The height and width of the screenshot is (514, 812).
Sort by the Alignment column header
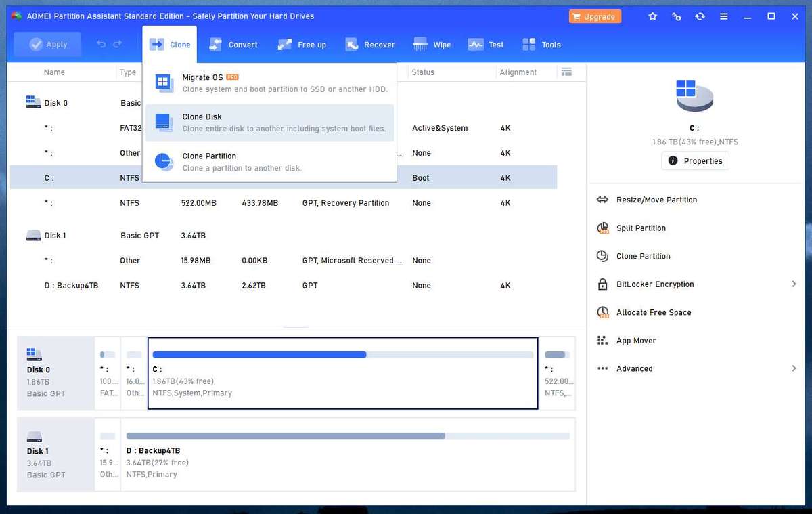coord(518,72)
